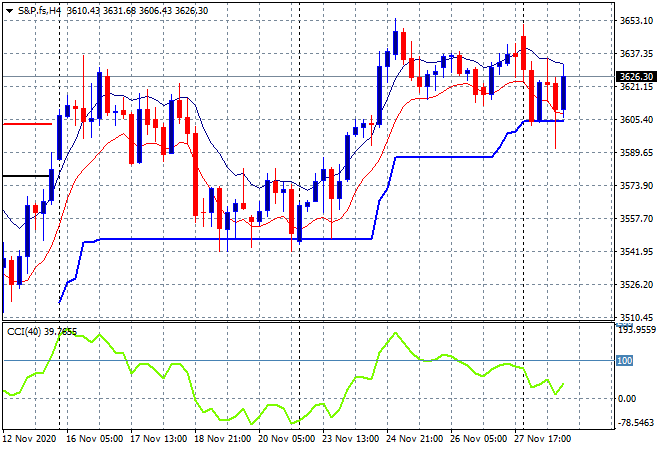Click the 24 Nov 21:00 time label

415,439
